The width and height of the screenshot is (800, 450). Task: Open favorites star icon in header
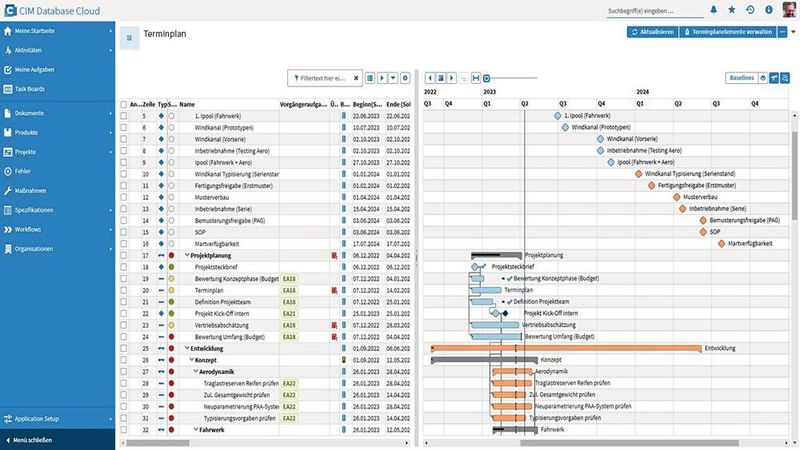[x=732, y=10]
